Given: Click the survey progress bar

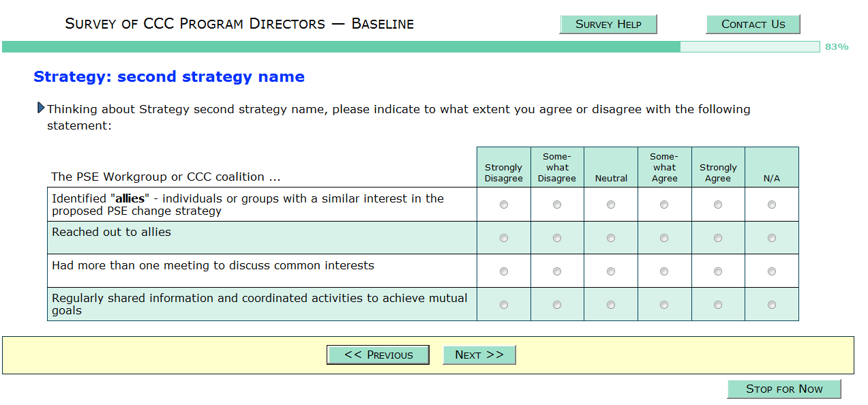Looking at the screenshot, I should [x=410, y=46].
